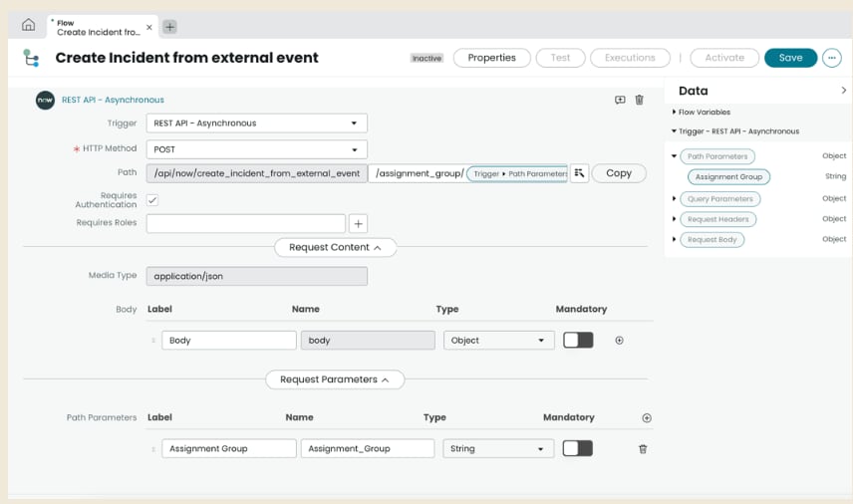Open the path parameter String type dropdown
The width and height of the screenshot is (853, 504).
498,448
